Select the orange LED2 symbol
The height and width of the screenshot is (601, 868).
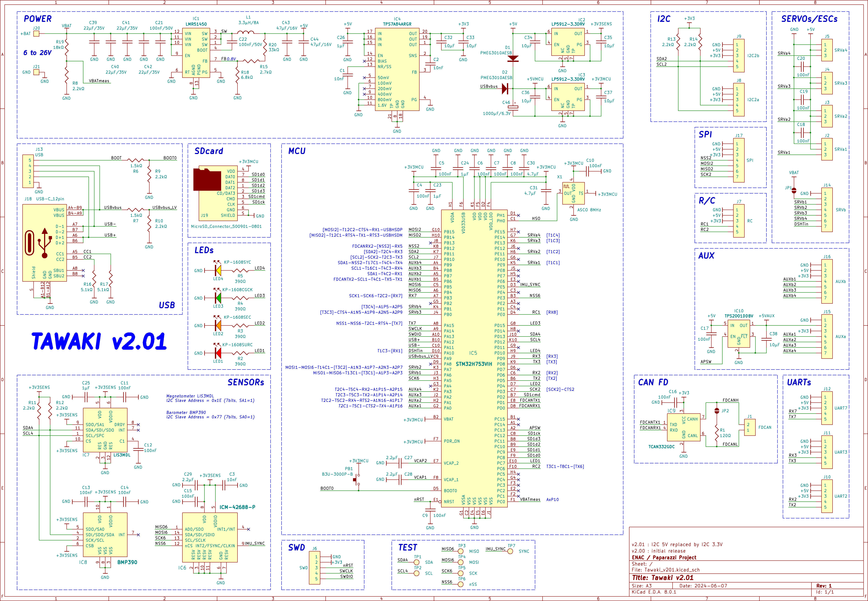(218, 325)
